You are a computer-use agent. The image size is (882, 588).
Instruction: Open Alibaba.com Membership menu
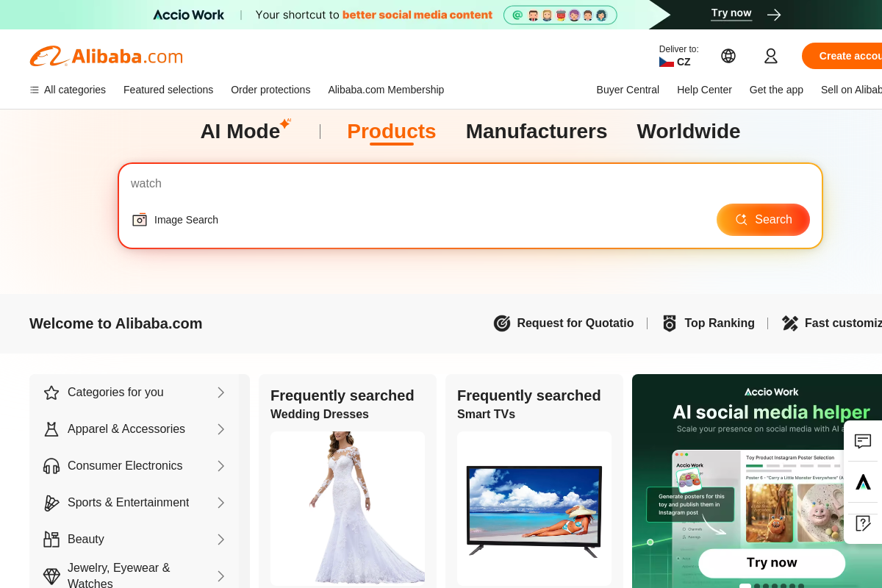386,90
